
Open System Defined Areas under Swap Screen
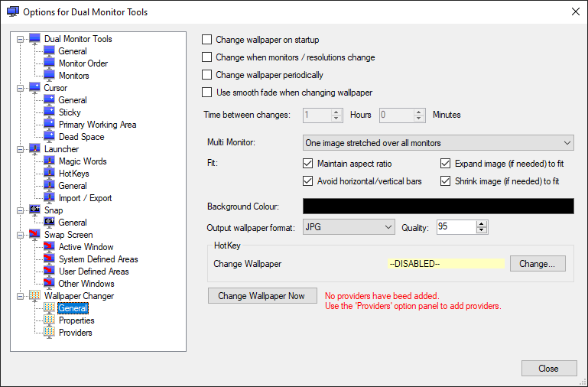pyautogui.click(x=98, y=259)
